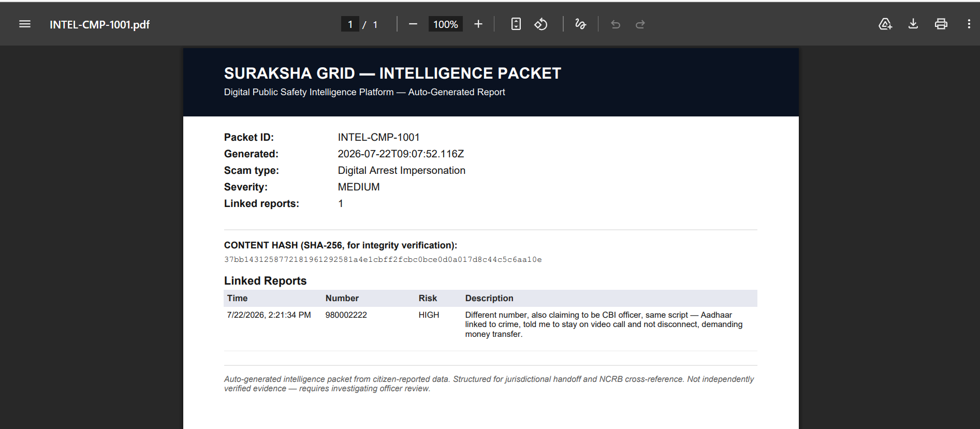Click the linked reports count value
Screen dimensions: 980x429
(341, 203)
